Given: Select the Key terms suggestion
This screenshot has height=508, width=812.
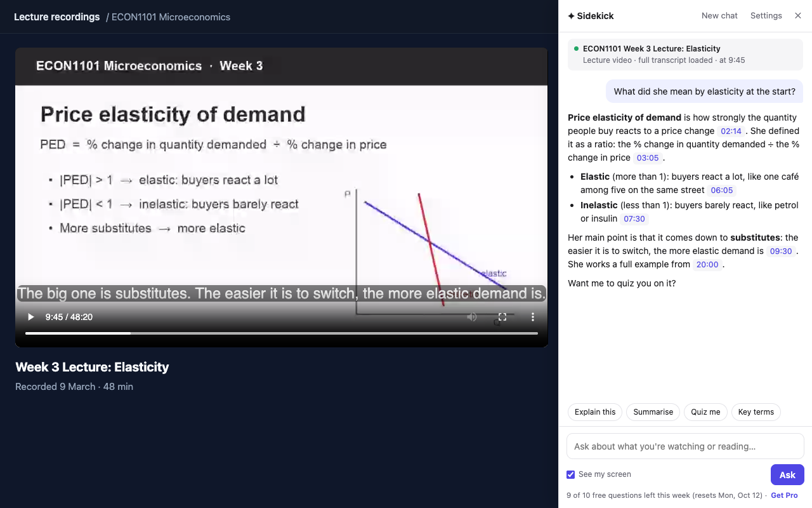Looking at the screenshot, I should tap(756, 412).
